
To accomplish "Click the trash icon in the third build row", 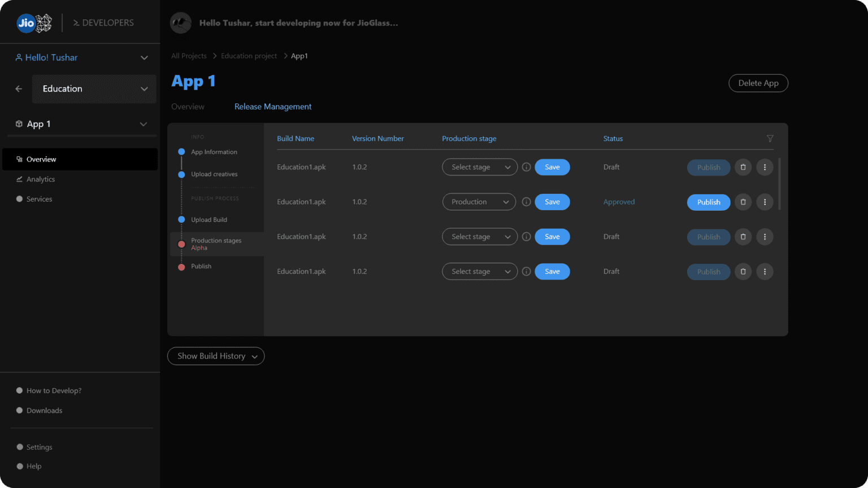I will [743, 237].
